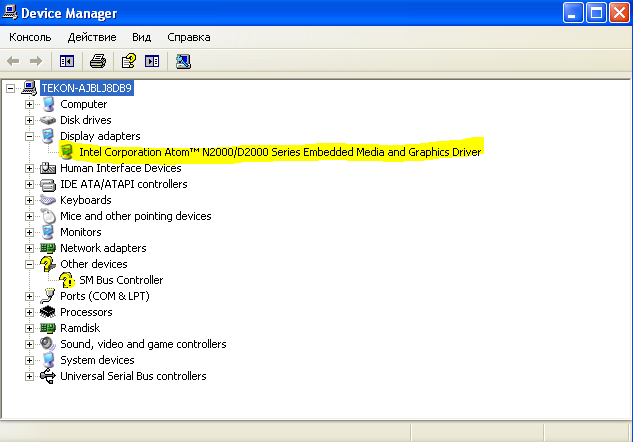Click the Print toolbar icon
Screen dimensions: 633x442
click(x=97, y=61)
